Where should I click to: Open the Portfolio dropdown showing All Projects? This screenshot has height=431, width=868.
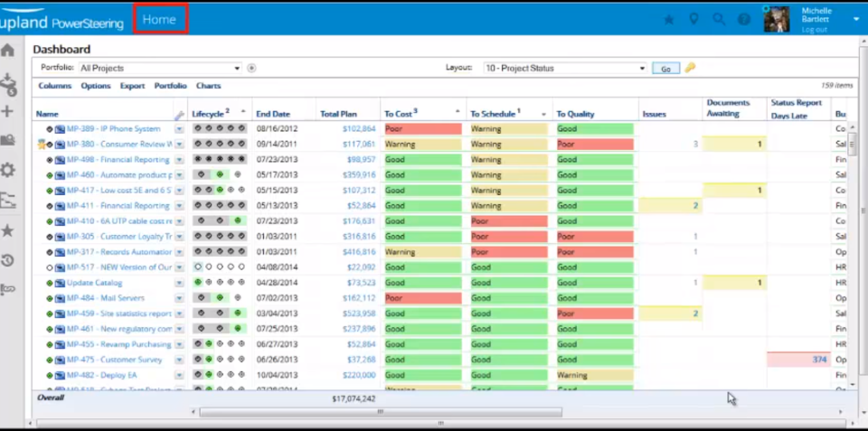(160, 68)
